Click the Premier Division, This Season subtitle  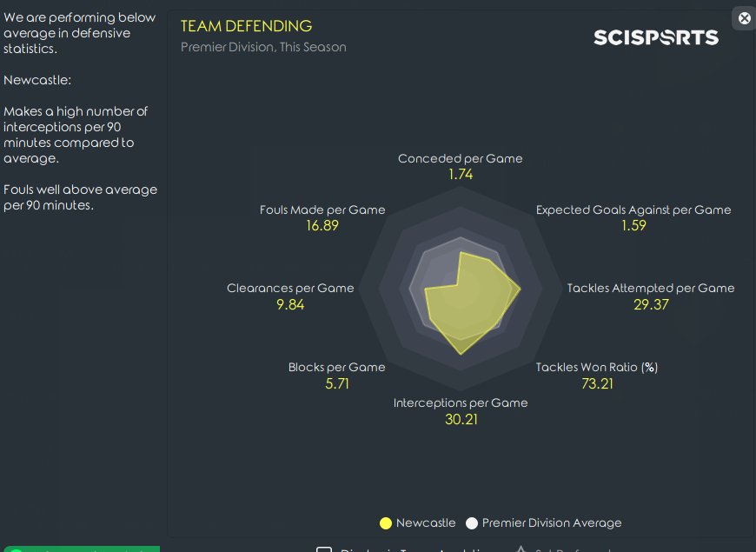(x=263, y=47)
